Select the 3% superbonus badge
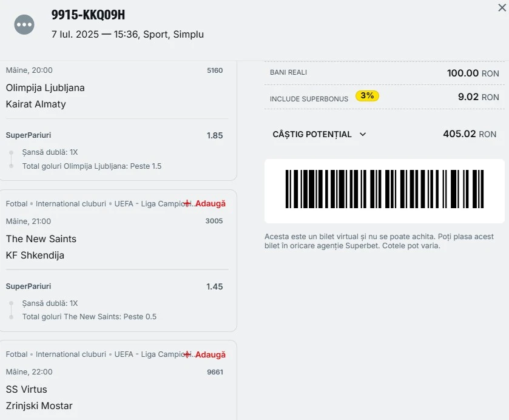Image resolution: width=509 pixels, height=420 pixels. 367,96
